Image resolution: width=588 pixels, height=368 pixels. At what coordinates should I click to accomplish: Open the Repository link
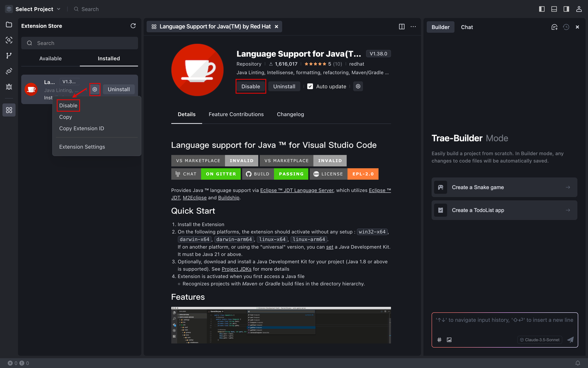(249, 64)
